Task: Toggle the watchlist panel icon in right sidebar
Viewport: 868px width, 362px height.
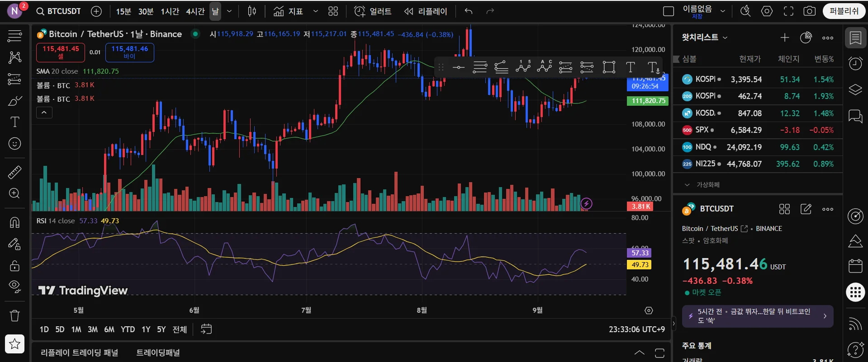Action: [x=855, y=38]
